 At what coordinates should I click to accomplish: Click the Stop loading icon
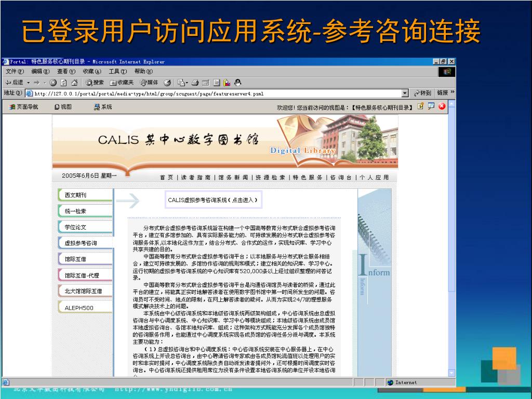click(x=53, y=83)
